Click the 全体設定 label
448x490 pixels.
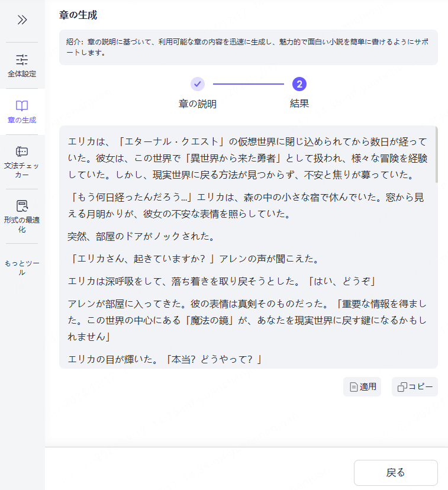click(x=22, y=74)
